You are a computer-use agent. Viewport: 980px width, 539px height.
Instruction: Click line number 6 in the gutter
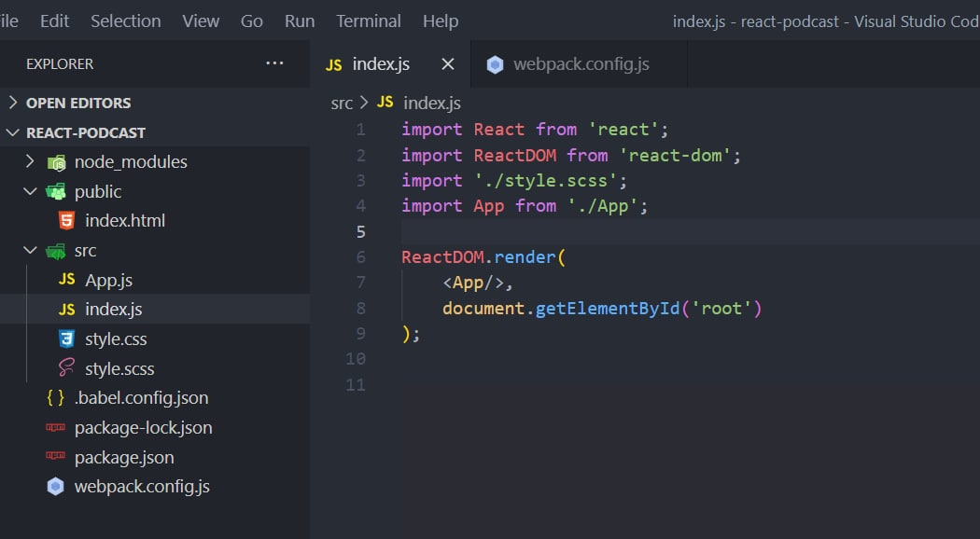coord(360,257)
